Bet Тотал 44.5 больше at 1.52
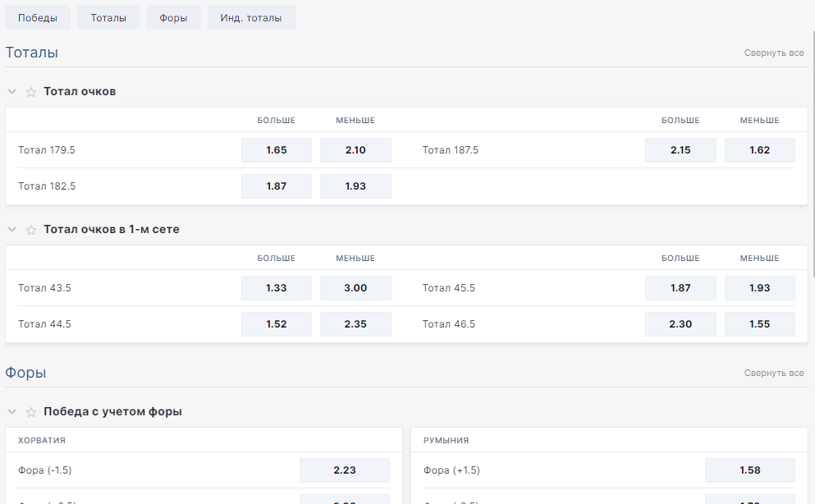 277,324
